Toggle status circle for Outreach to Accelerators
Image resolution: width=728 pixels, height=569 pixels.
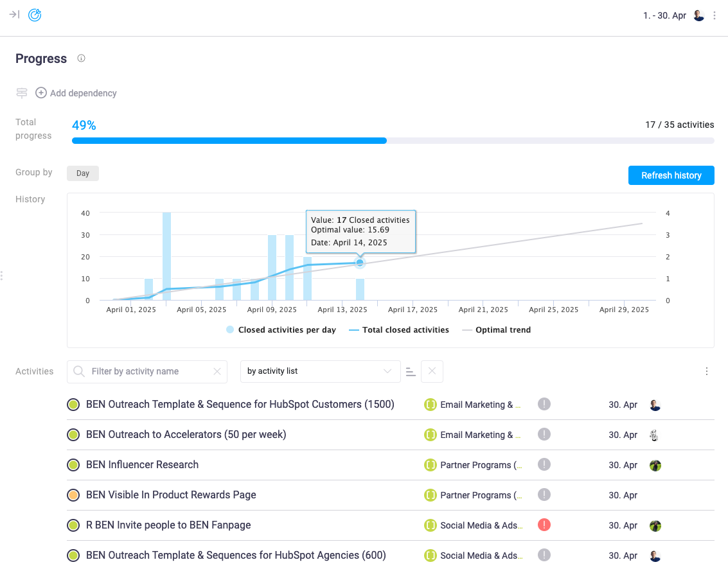click(x=73, y=435)
